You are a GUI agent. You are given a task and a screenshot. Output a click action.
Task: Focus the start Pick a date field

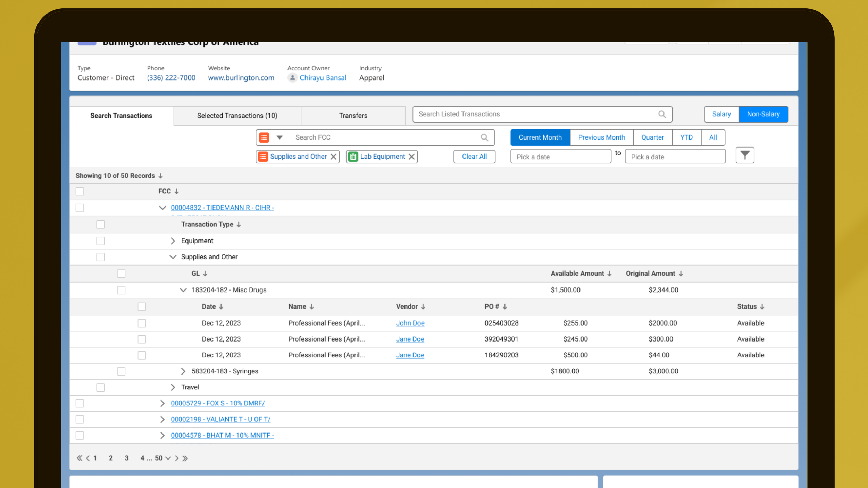(561, 157)
